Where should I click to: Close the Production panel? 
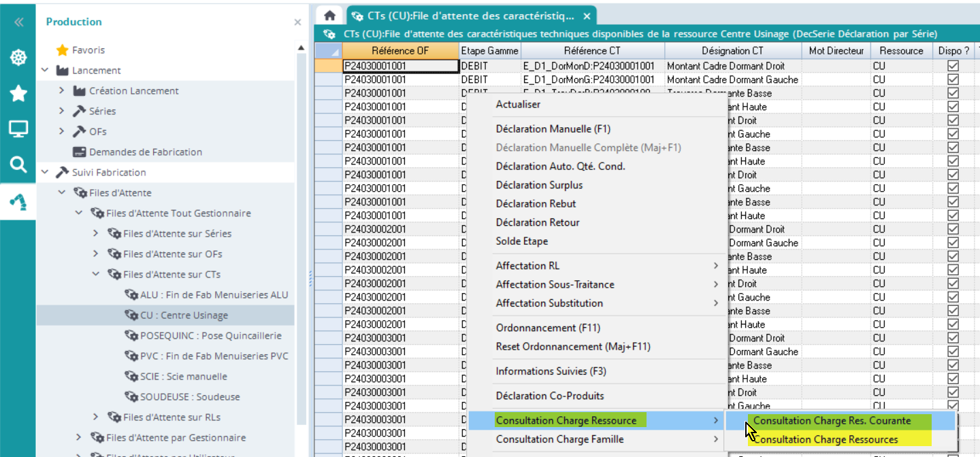tap(297, 22)
